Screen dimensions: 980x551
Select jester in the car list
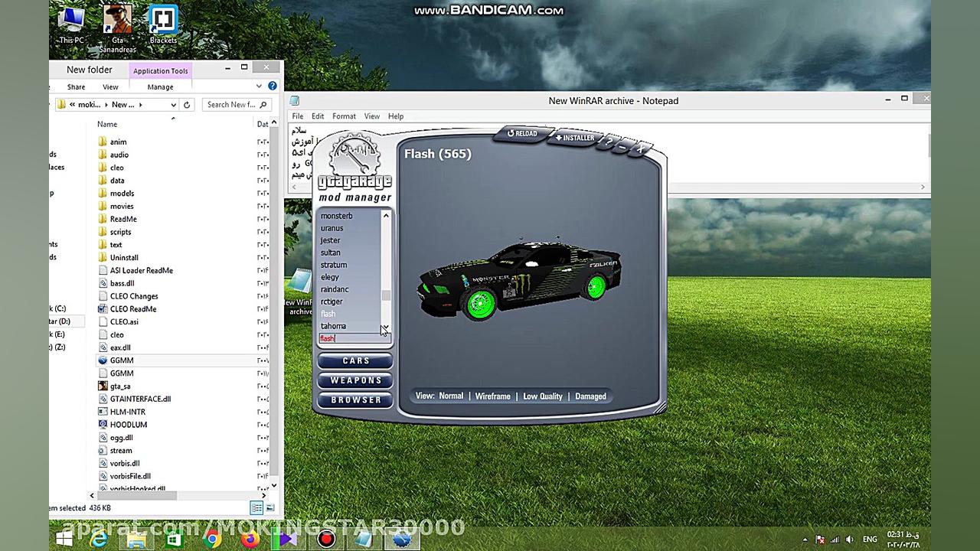(330, 240)
